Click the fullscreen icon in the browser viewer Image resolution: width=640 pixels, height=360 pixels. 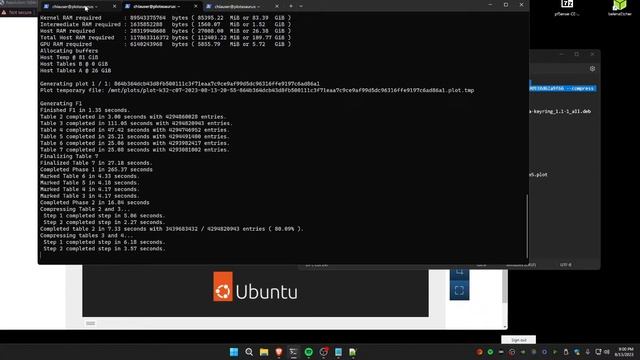click(459, 290)
